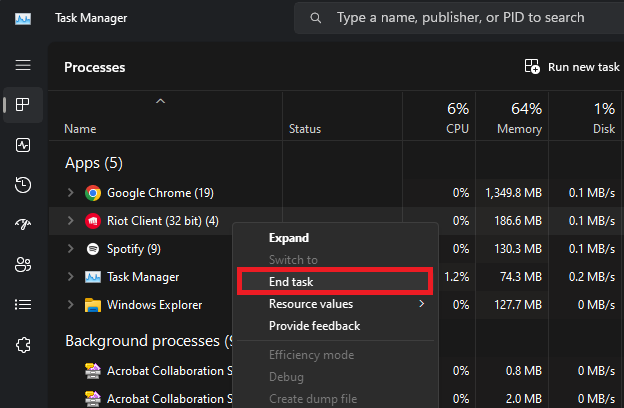The width and height of the screenshot is (624, 408).
Task: Click the 74.3 MB memory value
Action: click(521, 277)
